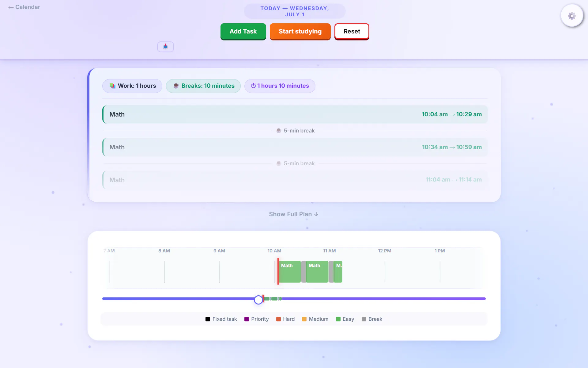Click the Today — Wednesday, July 1 label
The image size is (588, 368).
[x=295, y=11]
